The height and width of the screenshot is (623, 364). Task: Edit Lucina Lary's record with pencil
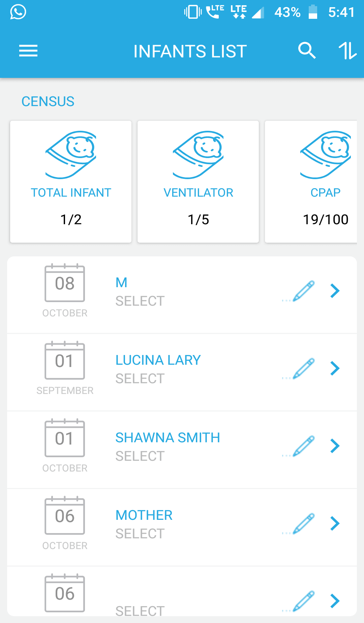click(x=304, y=368)
